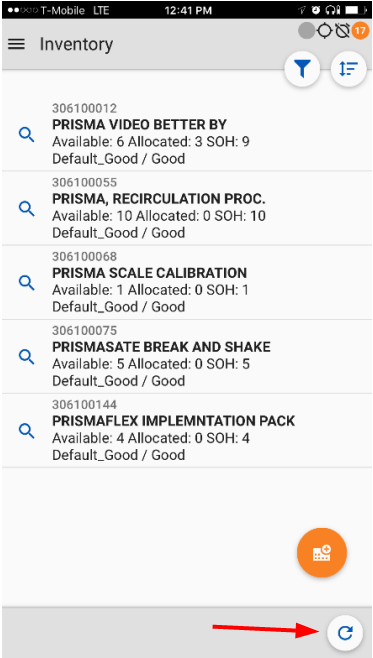Viewport: 373px width, 658px height.
Task: Tap the gray circle status indicator
Action: [307, 31]
